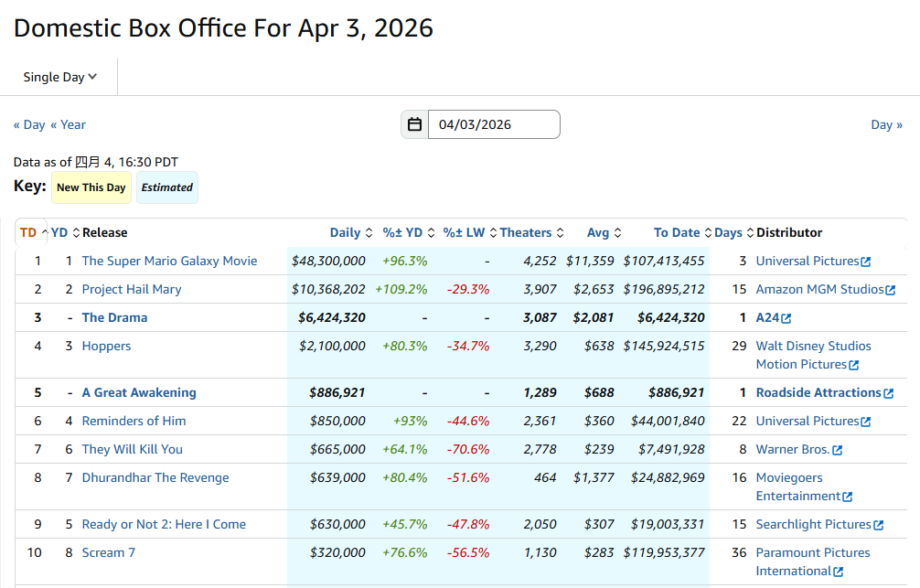Sort by the Avg column header
Screen dimensions: 920x588
604,232
